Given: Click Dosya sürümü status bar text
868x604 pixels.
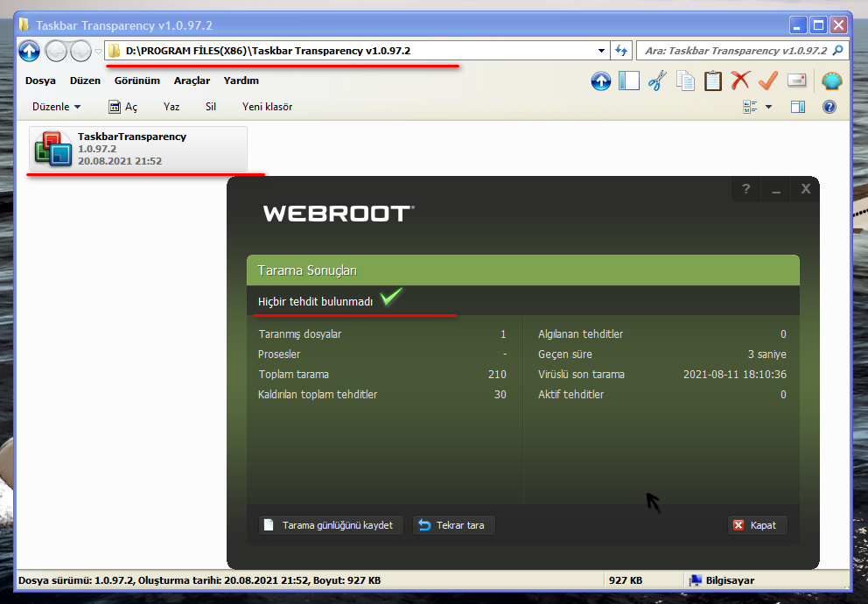Looking at the screenshot, I should (199, 580).
